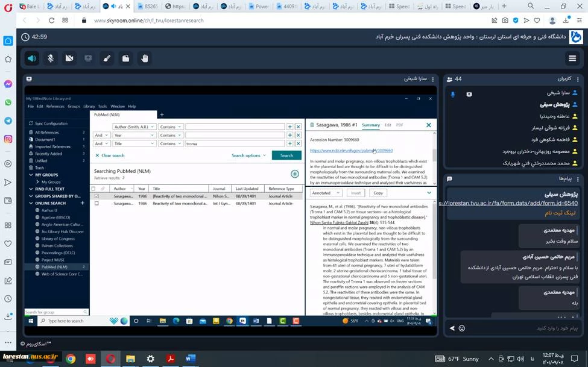Image resolution: width=588 pixels, height=367 pixels.
Task: Click the send message arrow icon
Action: (452, 328)
